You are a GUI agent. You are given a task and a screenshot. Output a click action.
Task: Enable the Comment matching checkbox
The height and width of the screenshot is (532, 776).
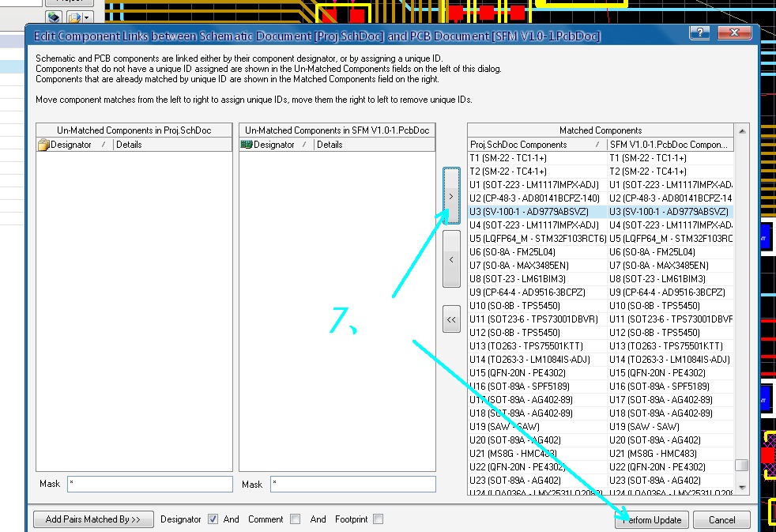click(295, 519)
